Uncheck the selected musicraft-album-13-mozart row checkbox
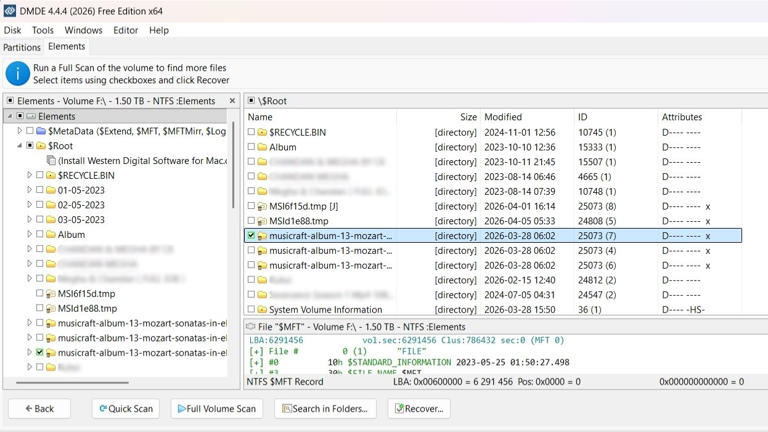Screen dimensions: 768x432 (x=251, y=236)
